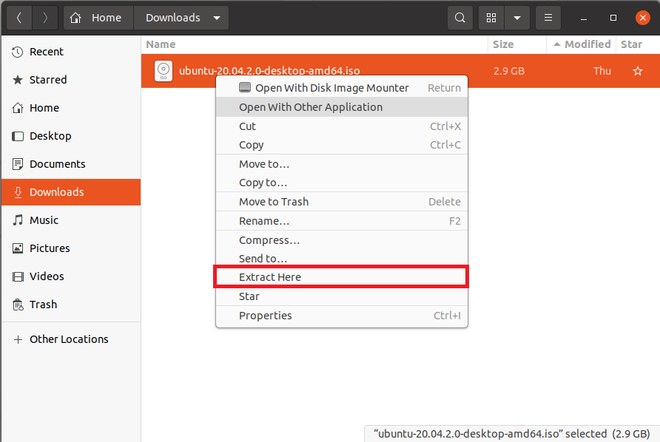660x442 pixels.
Task: Click the Home path bar button
Action: 98,18
